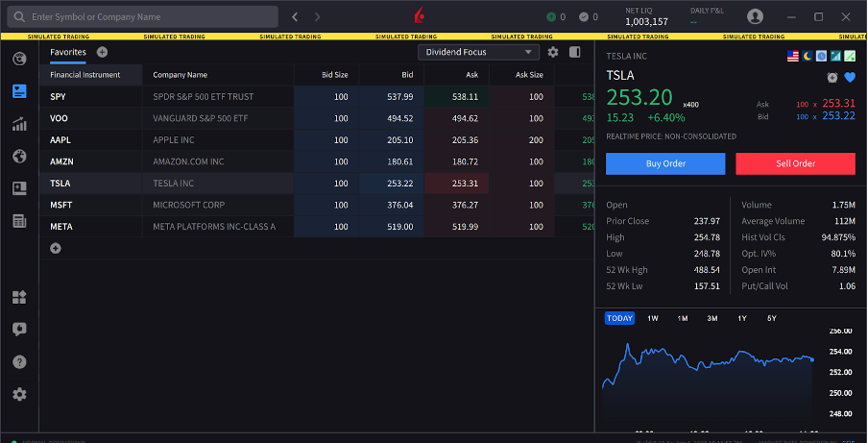Click the DAILY P&L label
The height and width of the screenshot is (443, 868).
707,11
